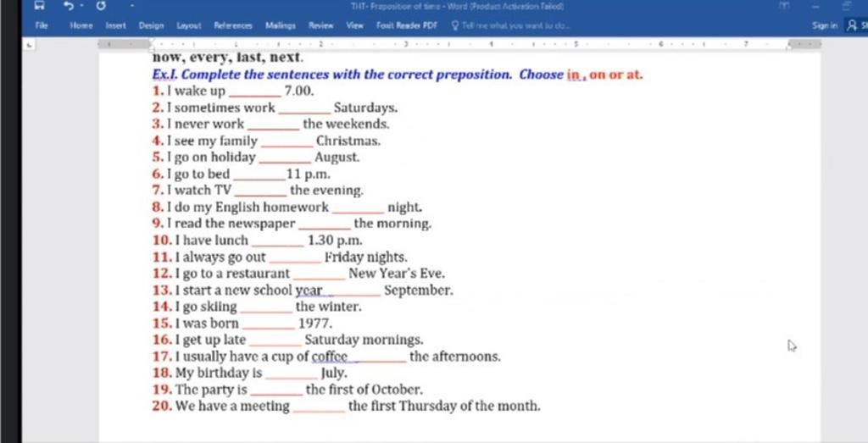
Task: Click 'the first Thursday of the month.'
Action: (444, 407)
